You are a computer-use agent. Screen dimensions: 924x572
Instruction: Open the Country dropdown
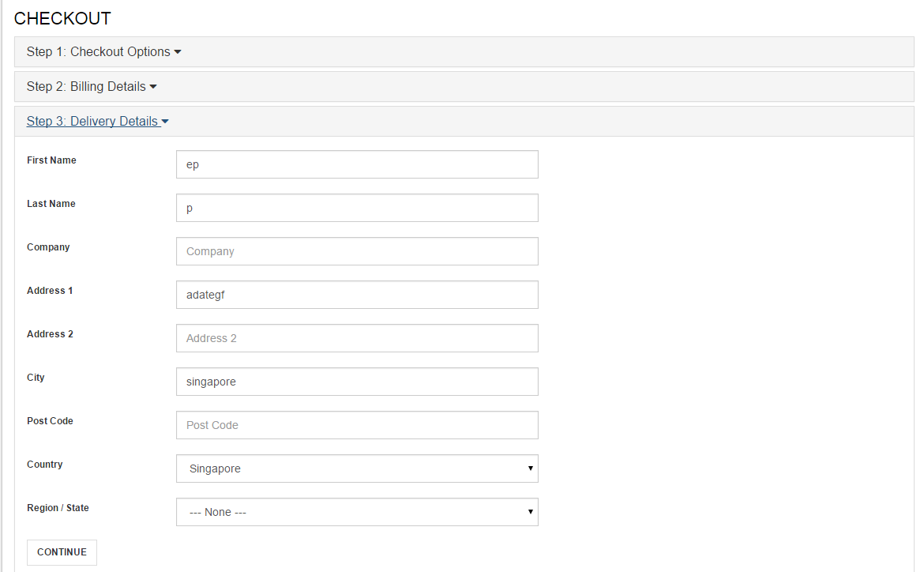click(357, 469)
